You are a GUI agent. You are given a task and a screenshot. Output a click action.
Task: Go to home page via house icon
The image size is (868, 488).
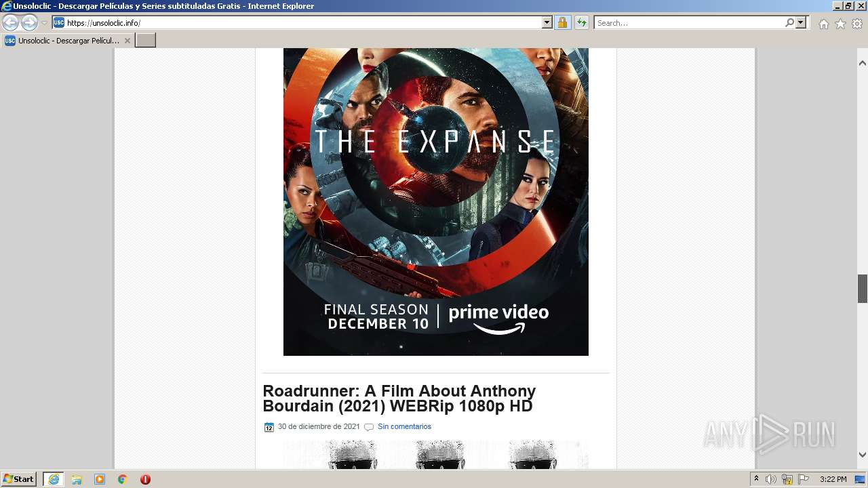[823, 24]
